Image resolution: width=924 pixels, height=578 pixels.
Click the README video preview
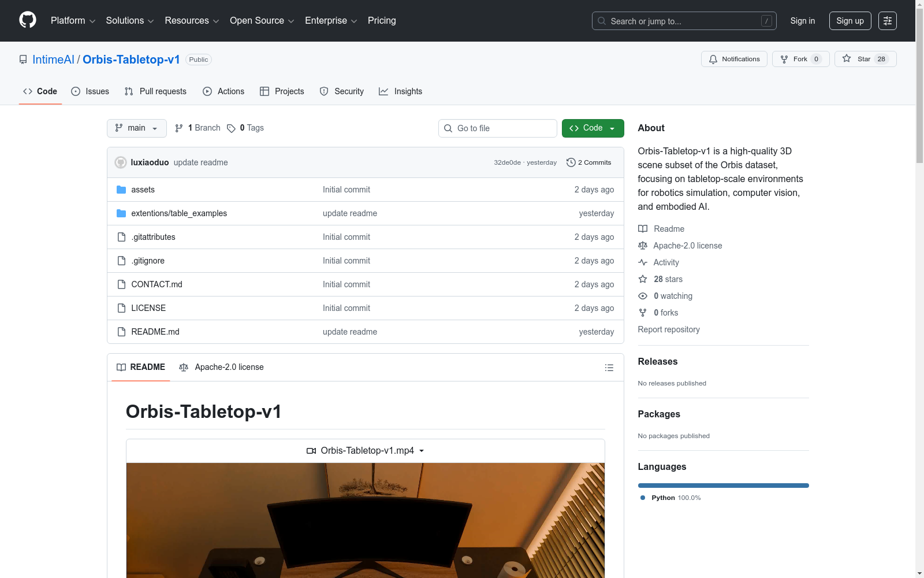coord(366,520)
